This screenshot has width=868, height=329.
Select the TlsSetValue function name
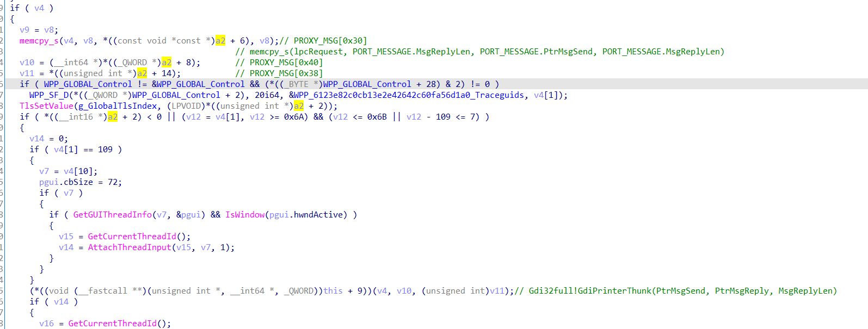tap(46, 106)
